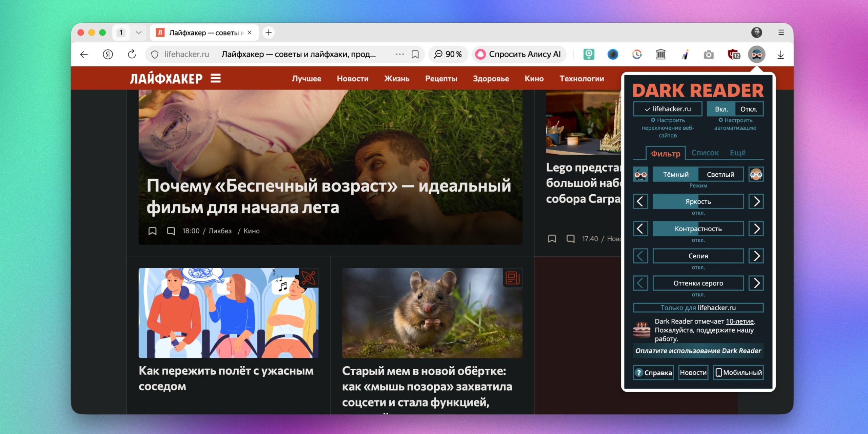Bookmark this page via address bar icon

415,54
